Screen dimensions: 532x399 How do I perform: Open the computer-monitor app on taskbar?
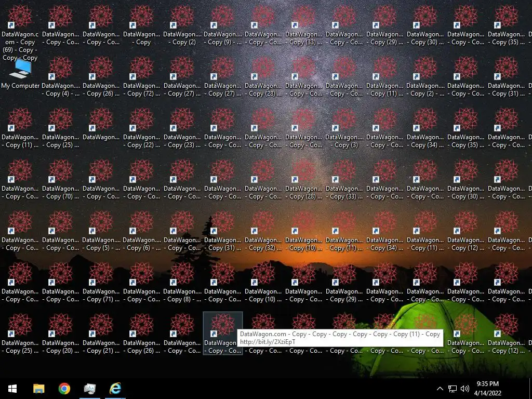90,389
